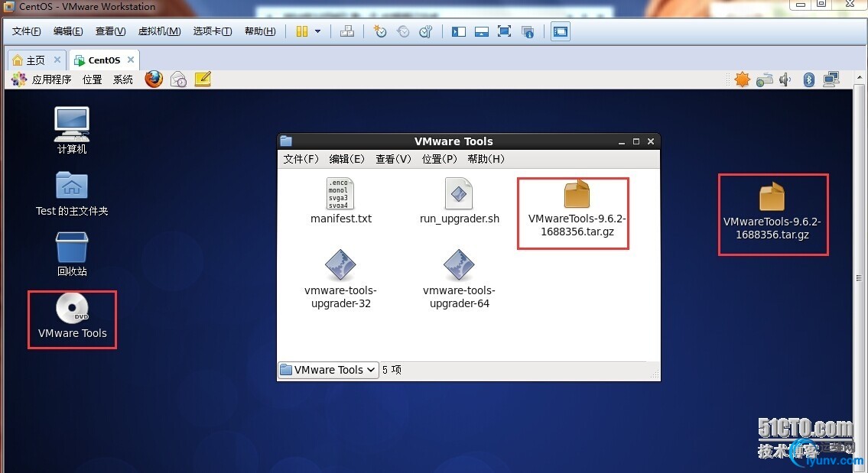868x473 pixels.
Task: Revert the virtual machine to its snapshot
Action: [403, 31]
